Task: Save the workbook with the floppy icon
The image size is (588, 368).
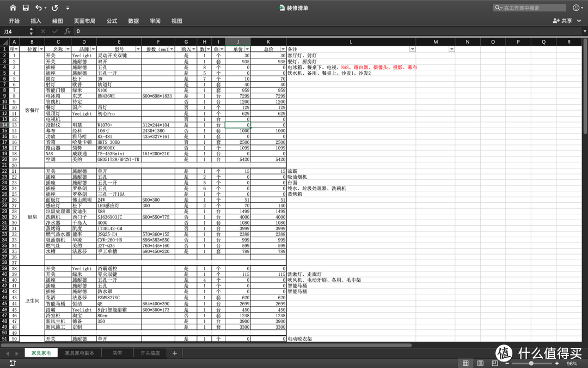Action: coord(26,8)
